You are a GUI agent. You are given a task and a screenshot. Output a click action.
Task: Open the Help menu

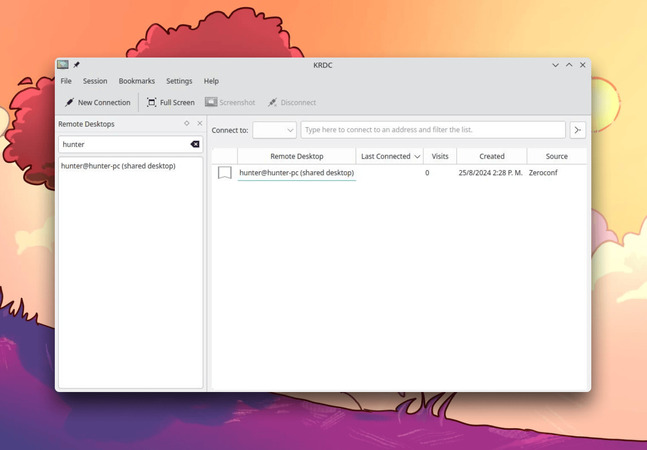(x=211, y=81)
